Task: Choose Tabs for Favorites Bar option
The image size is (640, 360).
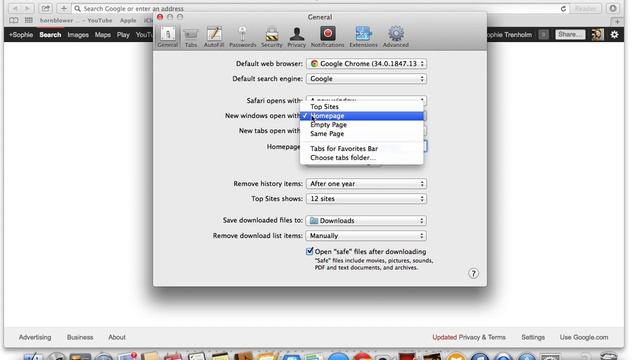Action: click(362, 149)
